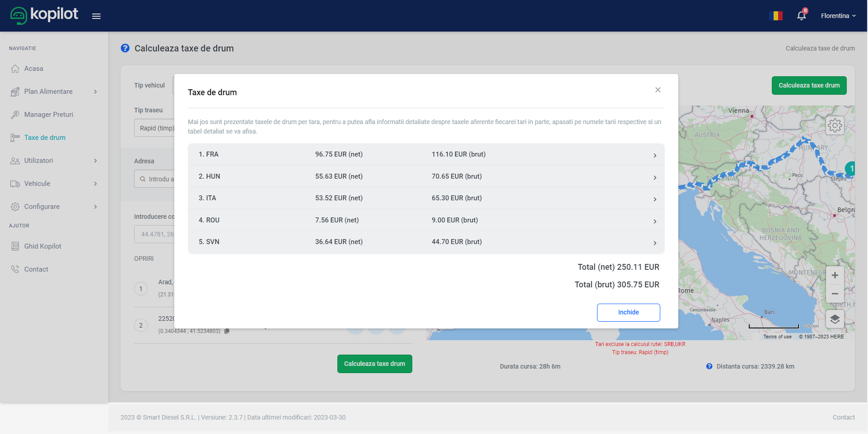
Task: Open the Florentina user dropdown
Action: 838,16
